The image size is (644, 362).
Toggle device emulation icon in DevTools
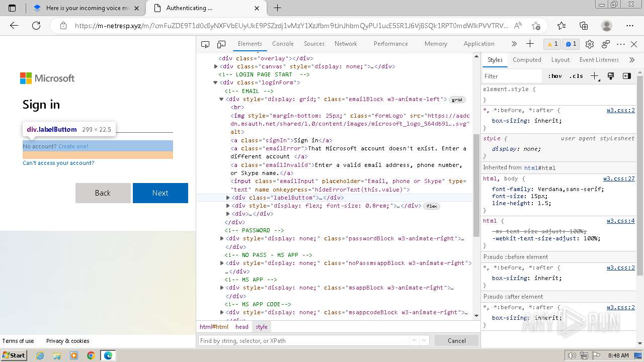click(x=221, y=44)
